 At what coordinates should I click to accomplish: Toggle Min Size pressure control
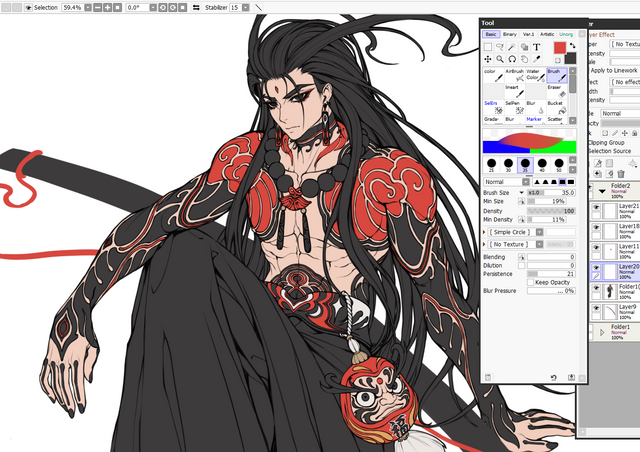(521, 201)
